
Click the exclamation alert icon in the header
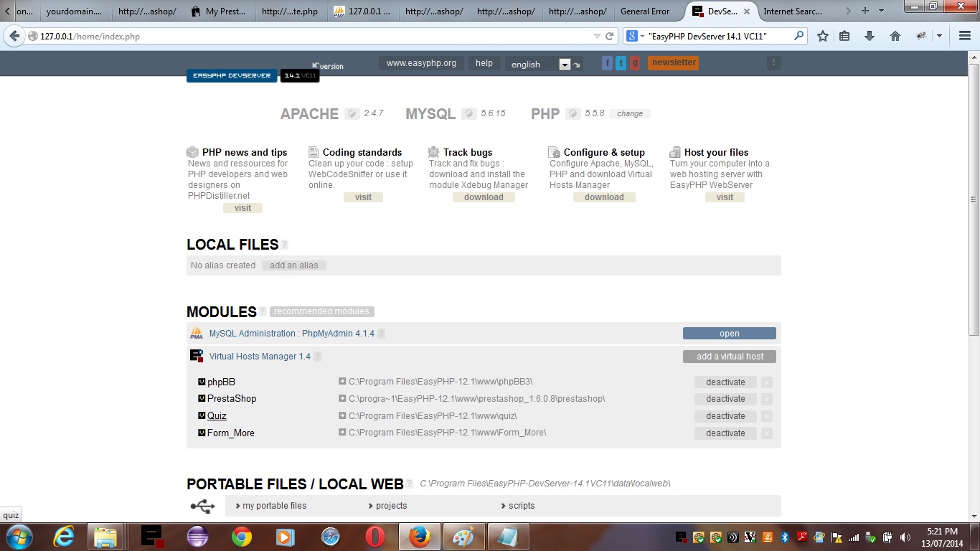point(773,63)
